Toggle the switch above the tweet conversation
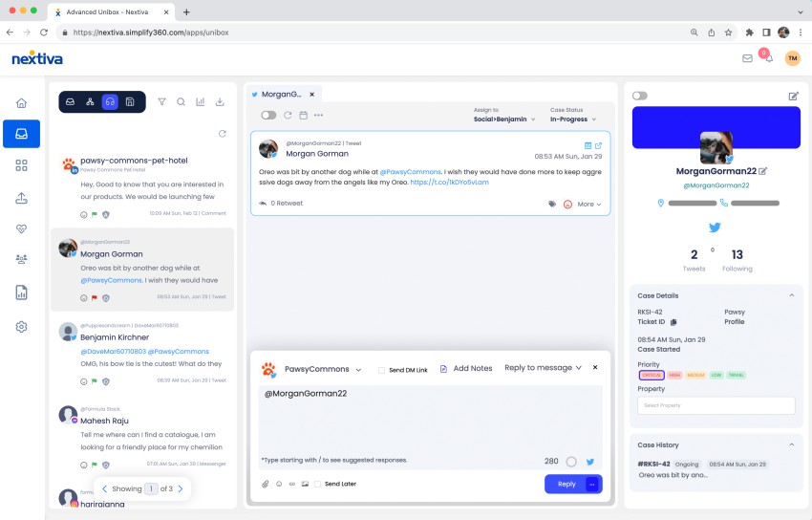 click(x=268, y=116)
